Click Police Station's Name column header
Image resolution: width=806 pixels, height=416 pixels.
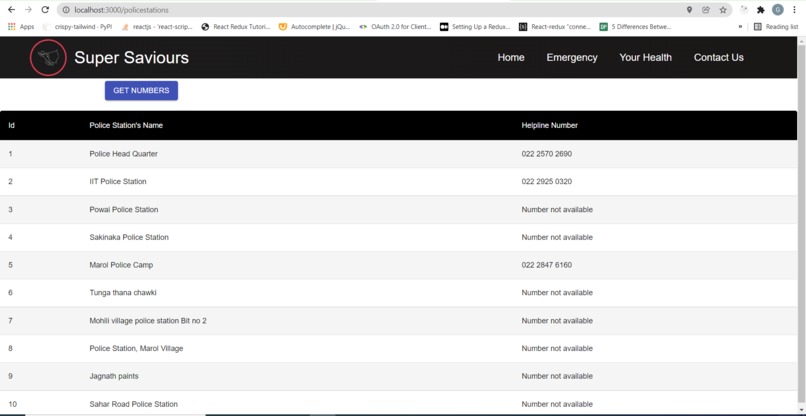(126, 125)
